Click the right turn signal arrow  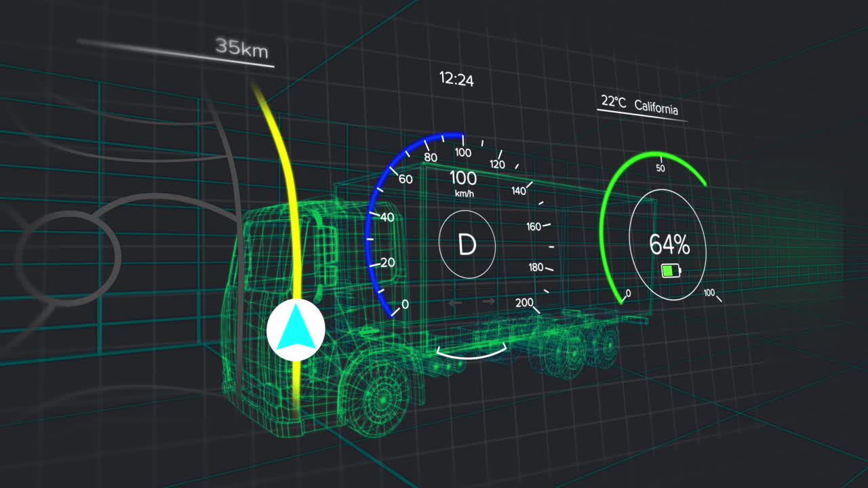coord(488,302)
